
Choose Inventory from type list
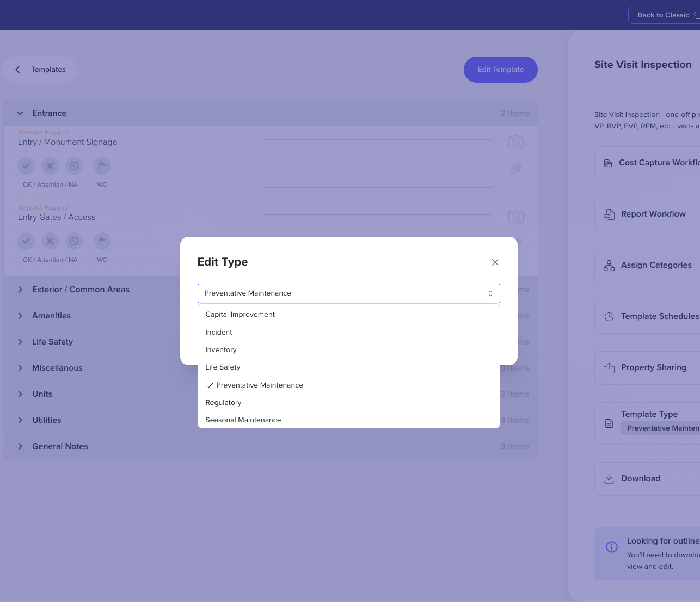tap(348, 350)
